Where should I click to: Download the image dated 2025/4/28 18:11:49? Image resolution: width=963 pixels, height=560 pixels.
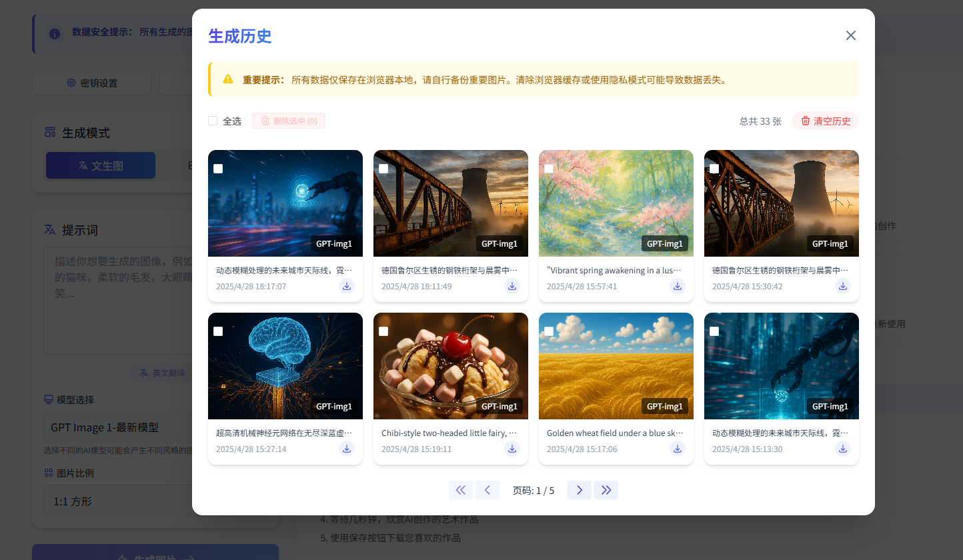(x=512, y=286)
